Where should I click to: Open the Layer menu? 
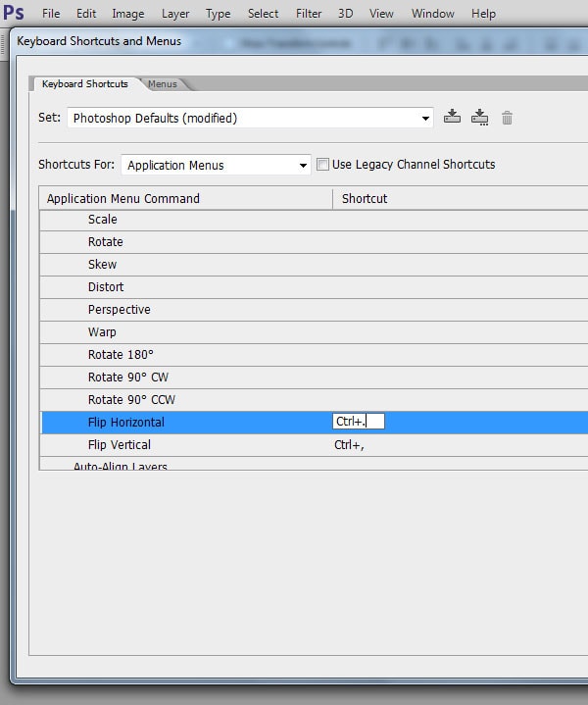(175, 14)
